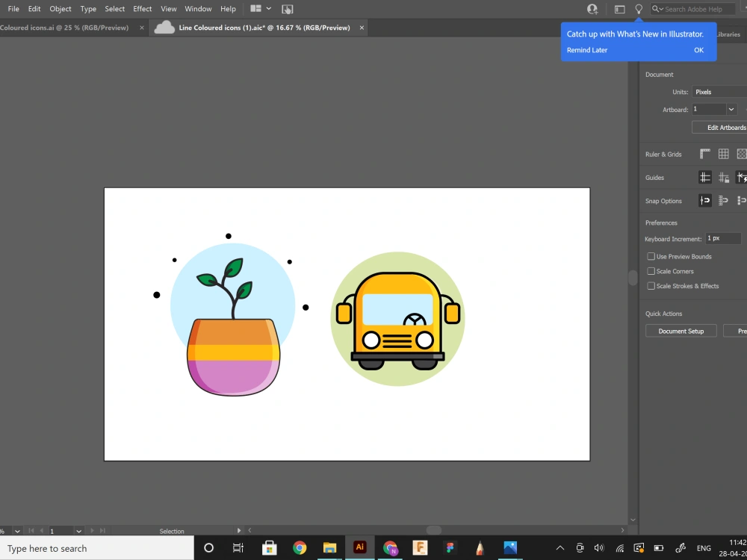Switch to the Libraries panel tab
Screen dimensions: 747x560
point(728,34)
